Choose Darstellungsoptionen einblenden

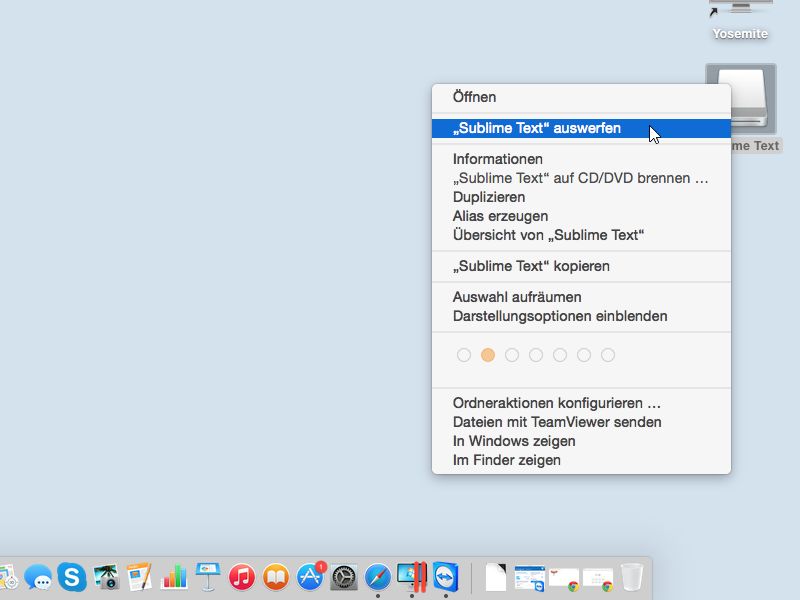pyautogui.click(x=581, y=316)
